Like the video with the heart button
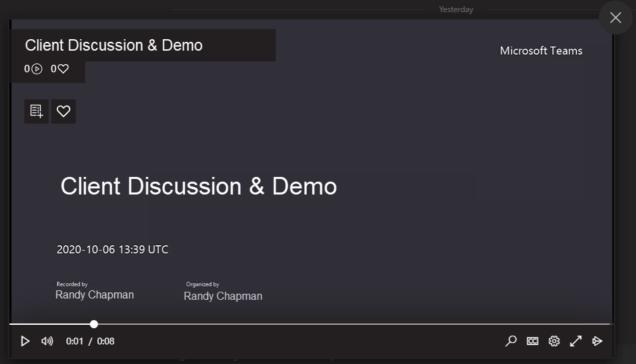 pyautogui.click(x=64, y=111)
